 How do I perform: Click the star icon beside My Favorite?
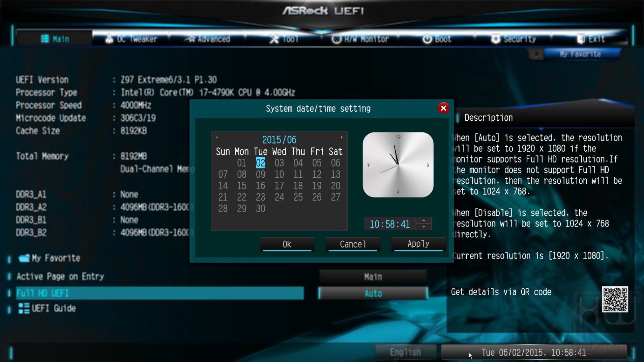coord(536,54)
